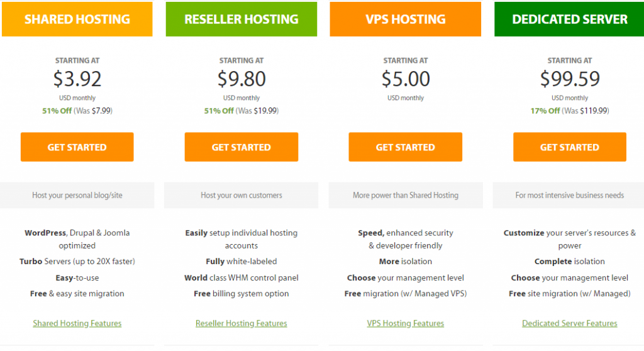Open the Shared Hosting Features link
The height and width of the screenshot is (351, 644).
(77, 323)
